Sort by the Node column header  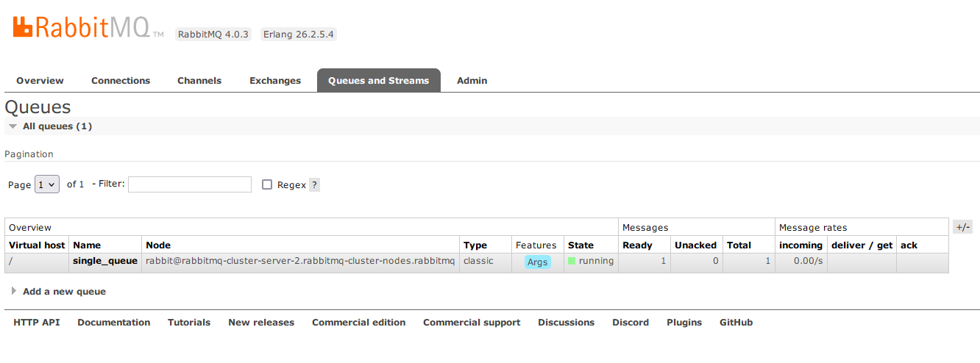coord(158,245)
